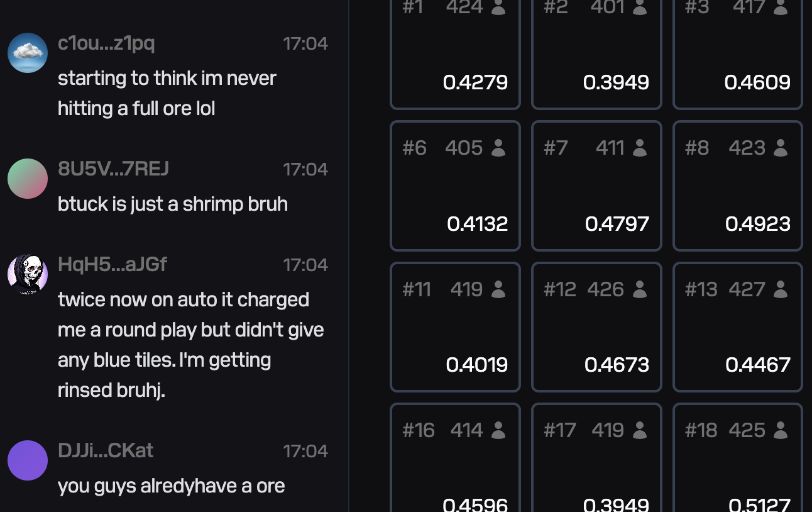Click the player icon on tile #16
The width and height of the screenshot is (812, 512).
click(498, 430)
